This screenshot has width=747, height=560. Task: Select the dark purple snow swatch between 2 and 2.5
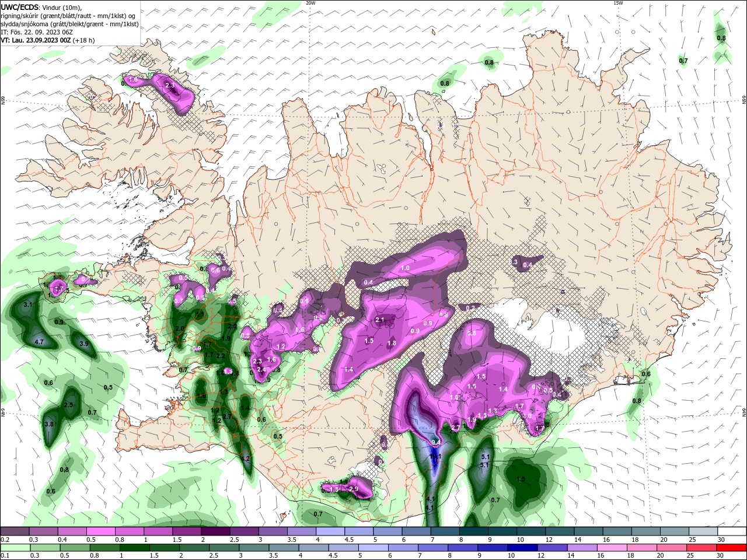215,531
